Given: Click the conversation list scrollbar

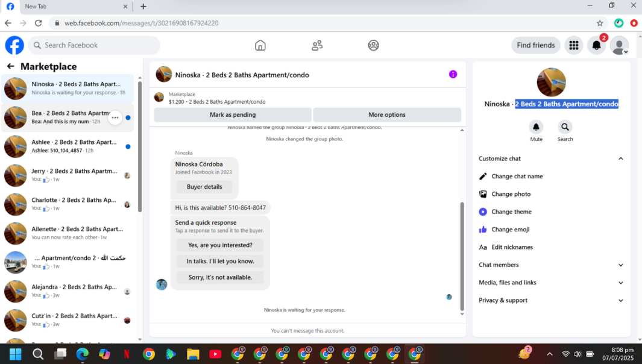Looking at the screenshot, I should point(140,146).
